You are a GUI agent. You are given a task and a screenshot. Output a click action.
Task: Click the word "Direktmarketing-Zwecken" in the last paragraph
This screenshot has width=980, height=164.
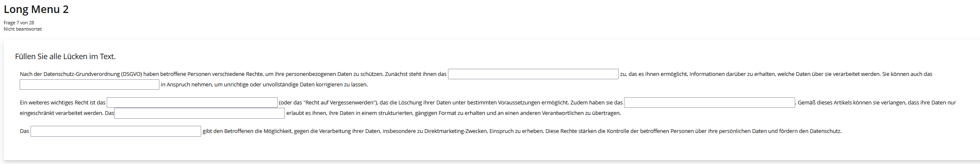(455, 131)
